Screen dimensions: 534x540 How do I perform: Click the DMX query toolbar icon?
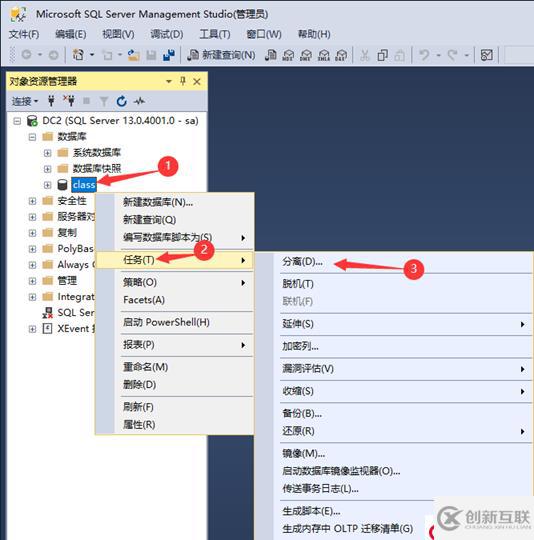point(306,55)
